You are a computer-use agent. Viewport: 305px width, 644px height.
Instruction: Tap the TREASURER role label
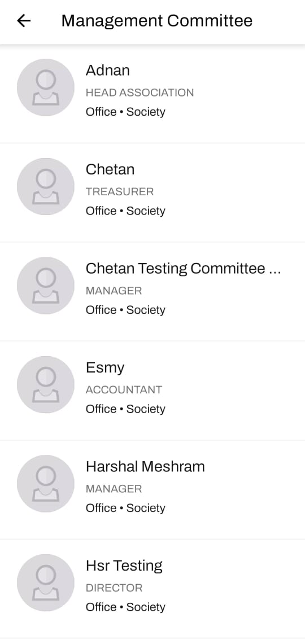tap(120, 191)
